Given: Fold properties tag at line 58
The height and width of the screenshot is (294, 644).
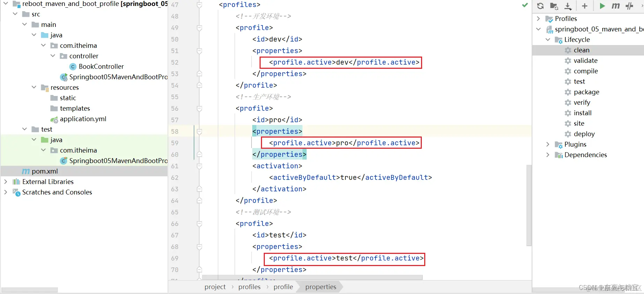Looking at the screenshot, I should 199,132.
